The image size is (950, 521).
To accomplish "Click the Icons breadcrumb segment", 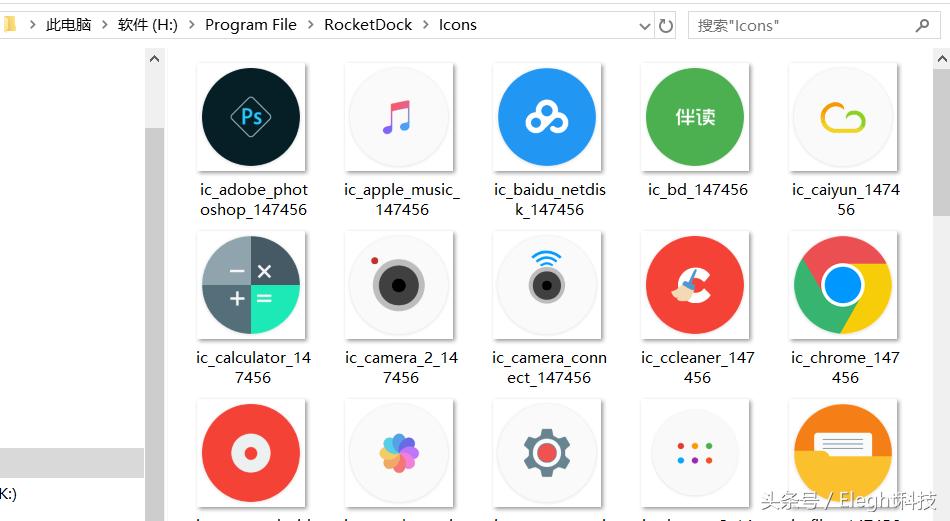I will click(x=457, y=25).
